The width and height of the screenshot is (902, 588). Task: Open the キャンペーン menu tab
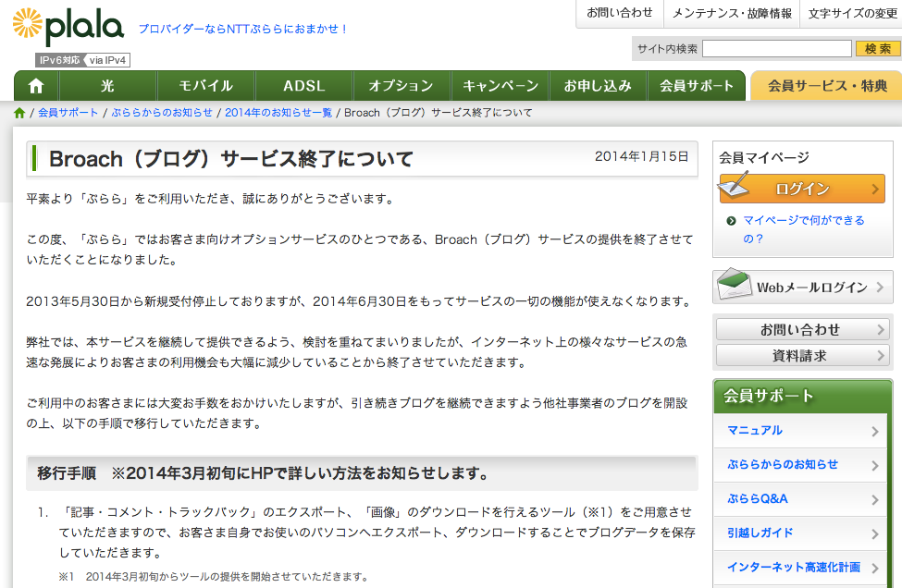click(500, 86)
